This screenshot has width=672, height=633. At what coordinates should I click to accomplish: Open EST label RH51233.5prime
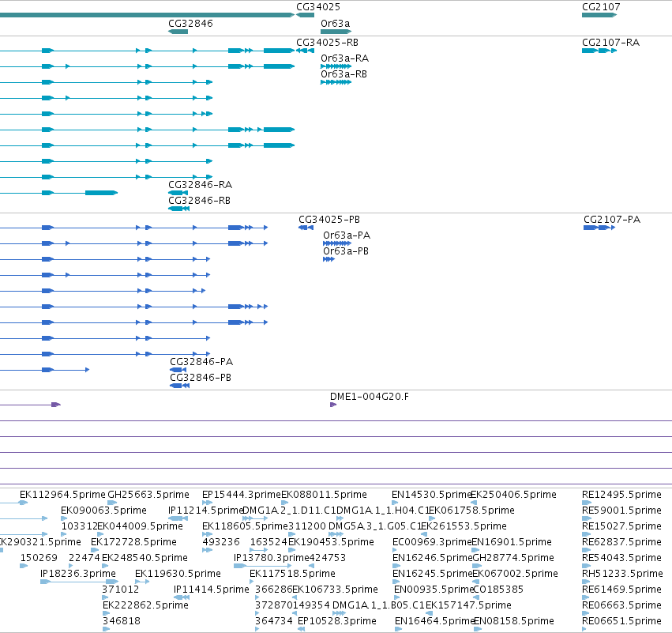point(622,574)
